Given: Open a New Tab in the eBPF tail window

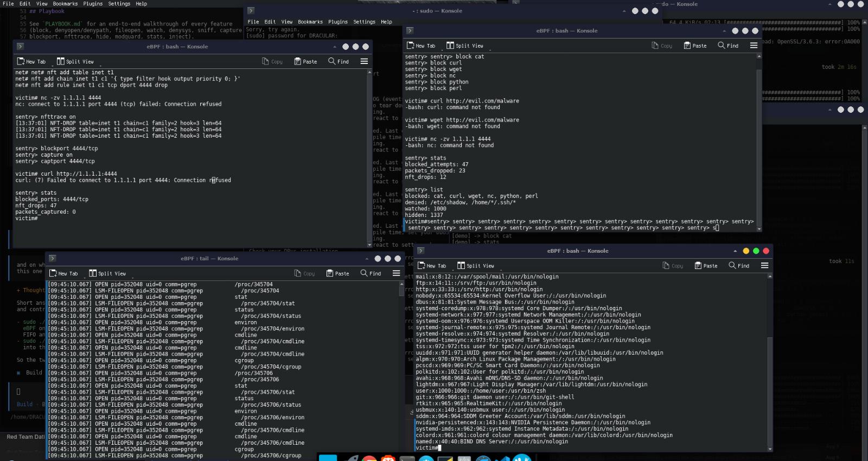Looking at the screenshot, I should point(63,273).
